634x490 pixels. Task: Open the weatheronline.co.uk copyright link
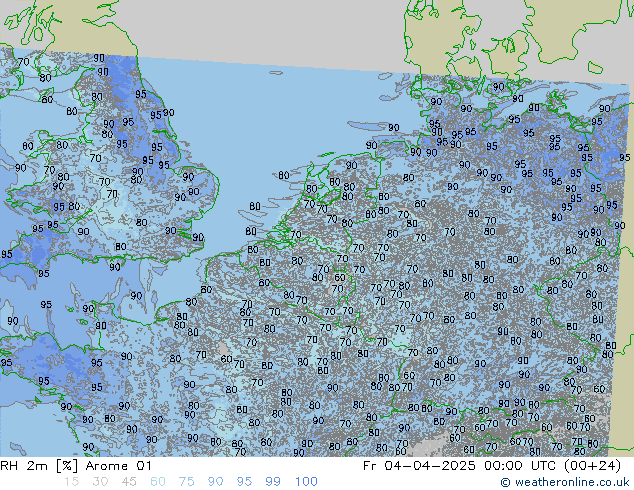click(x=565, y=482)
